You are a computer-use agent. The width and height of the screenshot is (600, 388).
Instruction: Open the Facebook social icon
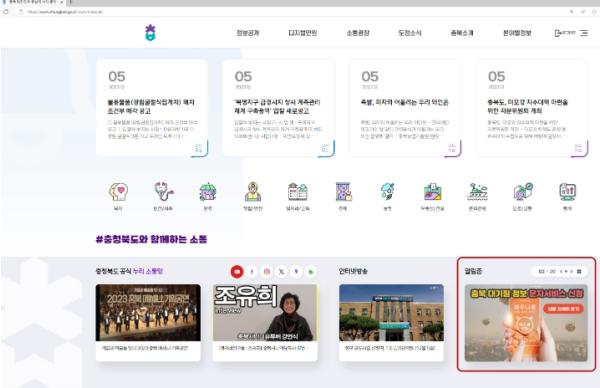pos(252,271)
